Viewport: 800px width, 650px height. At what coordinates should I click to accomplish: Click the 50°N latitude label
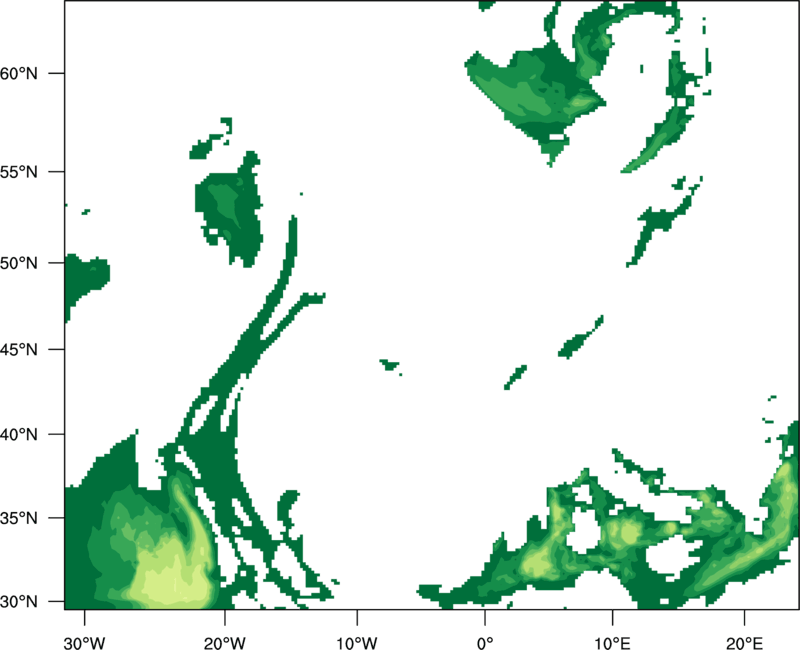[x=19, y=263]
